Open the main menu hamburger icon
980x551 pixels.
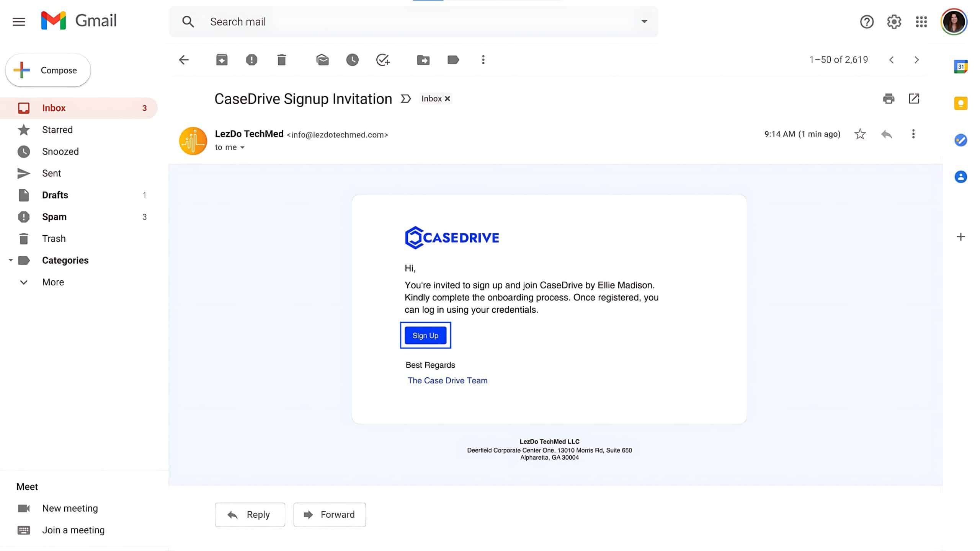[19, 21]
